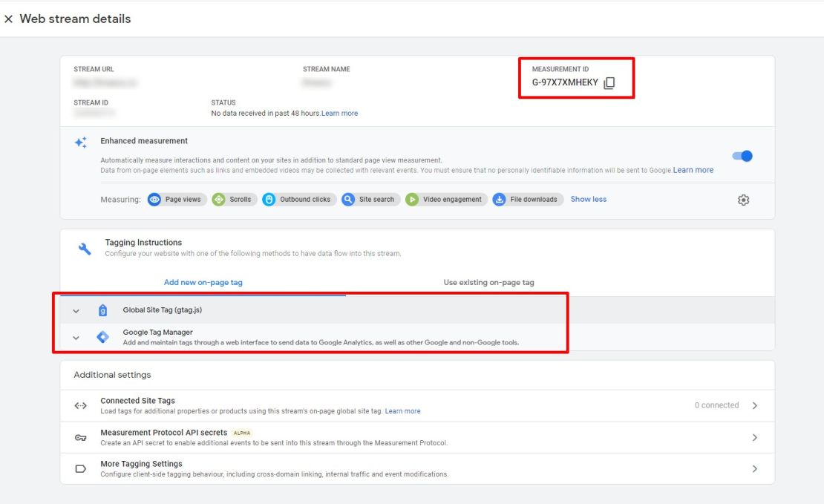Click the Enhanced measurement heading
The width and height of the screenshot is (824, 504).
[144, 141]
